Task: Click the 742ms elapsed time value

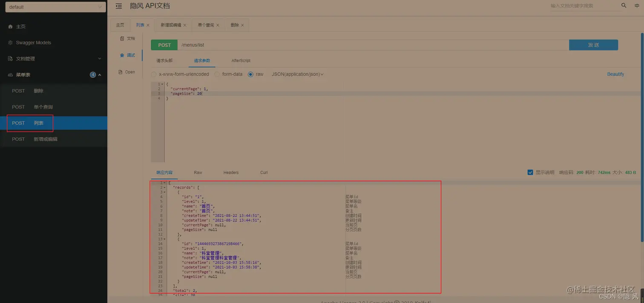Action: [x=604, y=172]
